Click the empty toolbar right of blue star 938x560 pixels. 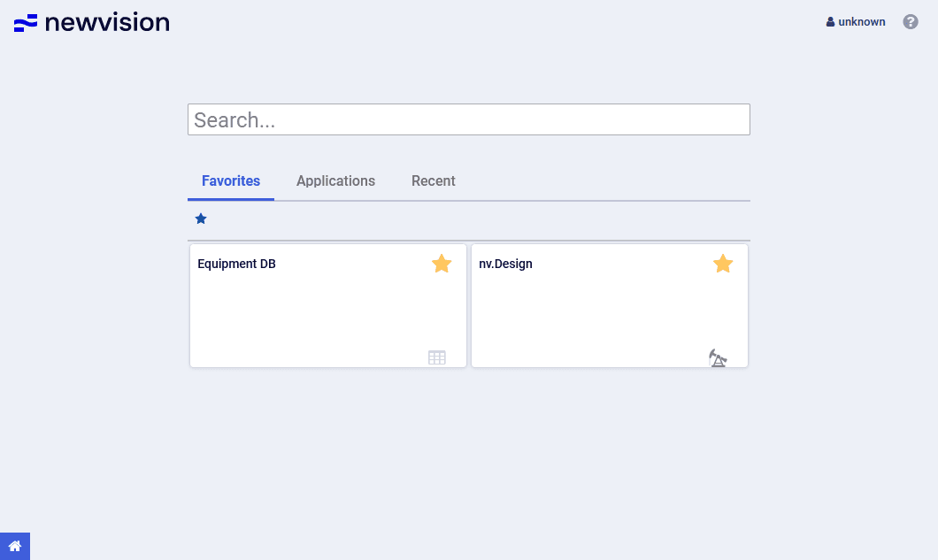point(478,219)
